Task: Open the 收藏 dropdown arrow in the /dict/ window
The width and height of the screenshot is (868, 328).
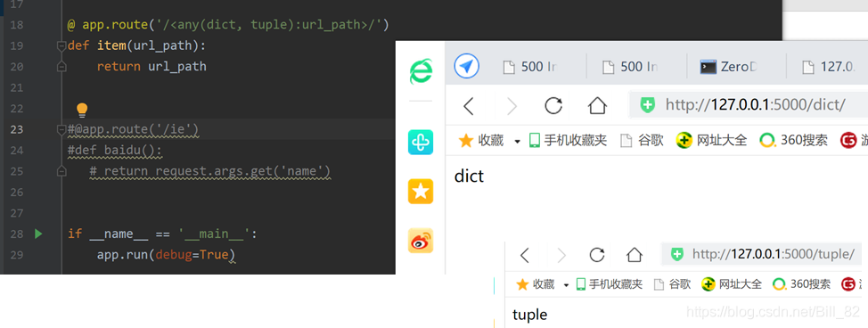Action: 517,142
